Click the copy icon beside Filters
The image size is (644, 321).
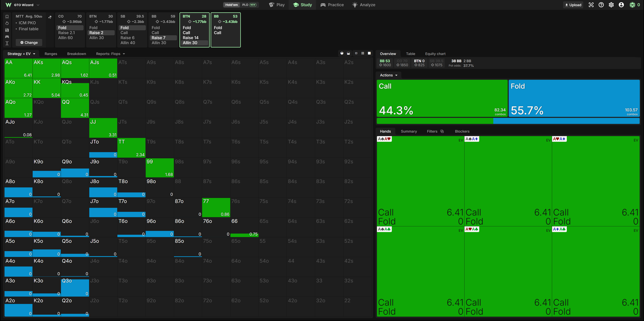click(x=442, y=131)
